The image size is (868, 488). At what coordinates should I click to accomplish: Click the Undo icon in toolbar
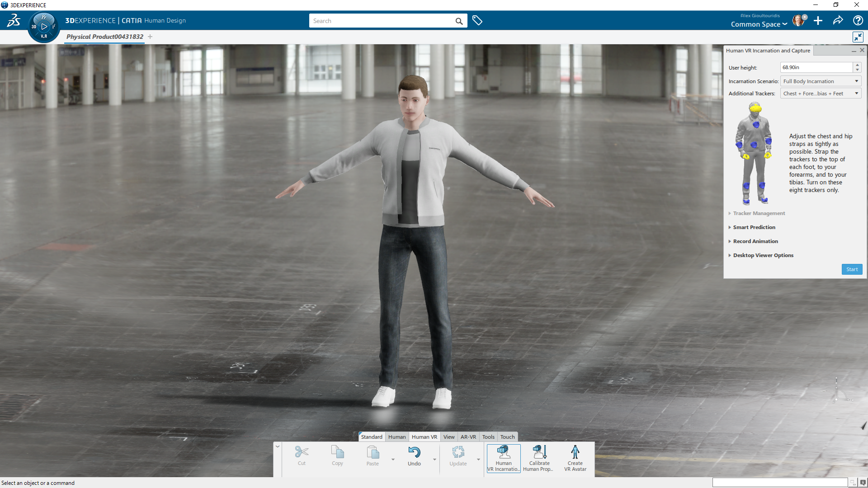414,453
